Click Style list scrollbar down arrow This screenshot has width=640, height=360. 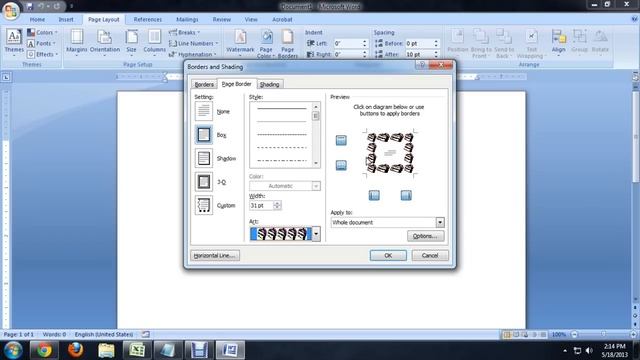(x=316, y=163)
